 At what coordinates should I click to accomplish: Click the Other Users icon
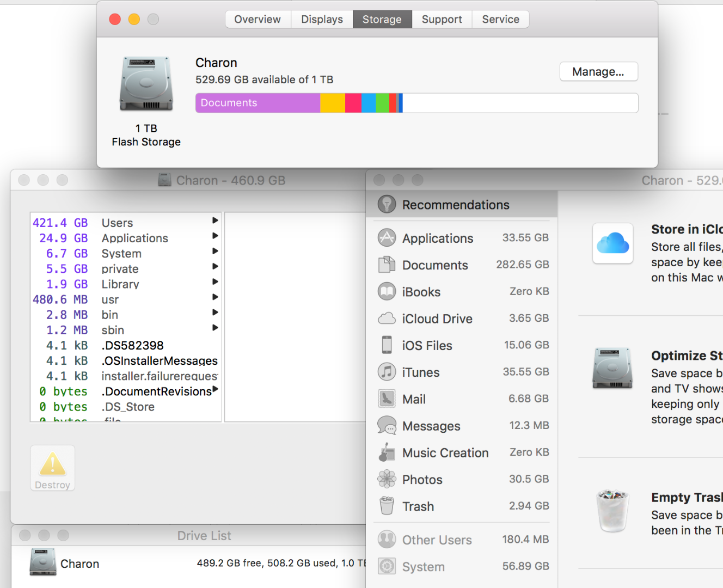click(x=387, y=540)
